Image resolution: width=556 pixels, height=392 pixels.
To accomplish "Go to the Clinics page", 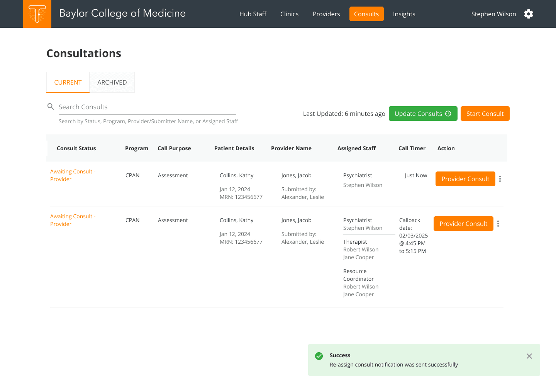I will (x=289, y=14).
